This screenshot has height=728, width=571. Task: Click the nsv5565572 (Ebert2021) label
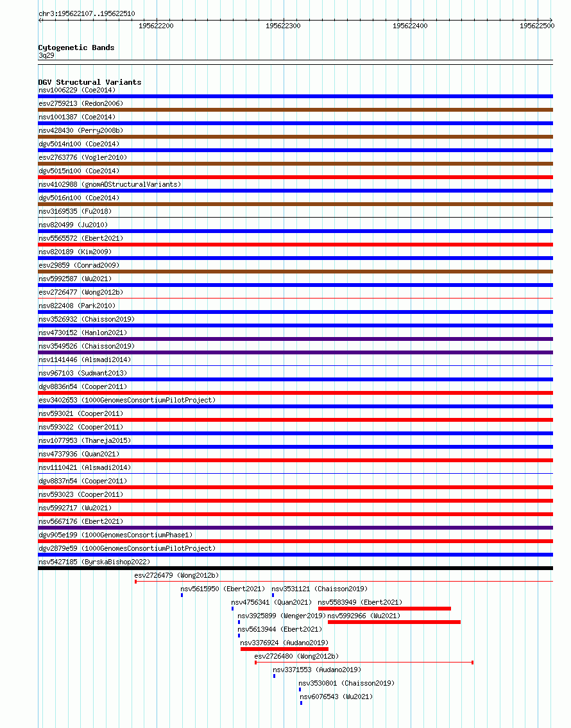tap(81, 238)
